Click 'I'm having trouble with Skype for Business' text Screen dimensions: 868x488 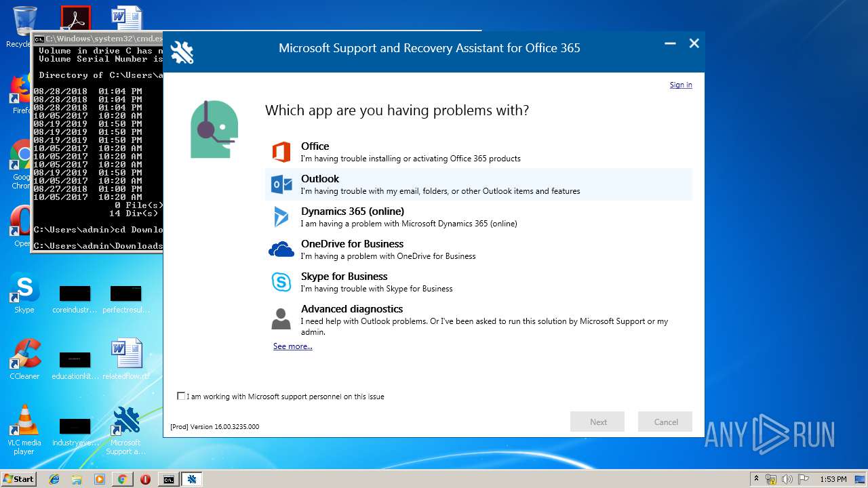[376, 289]
